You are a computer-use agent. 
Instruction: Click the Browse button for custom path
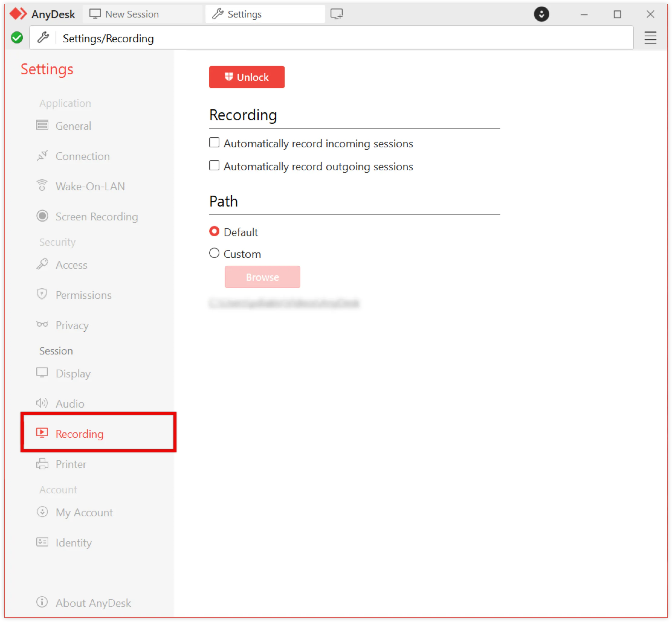pyautogui.click(x=262, y=277)
